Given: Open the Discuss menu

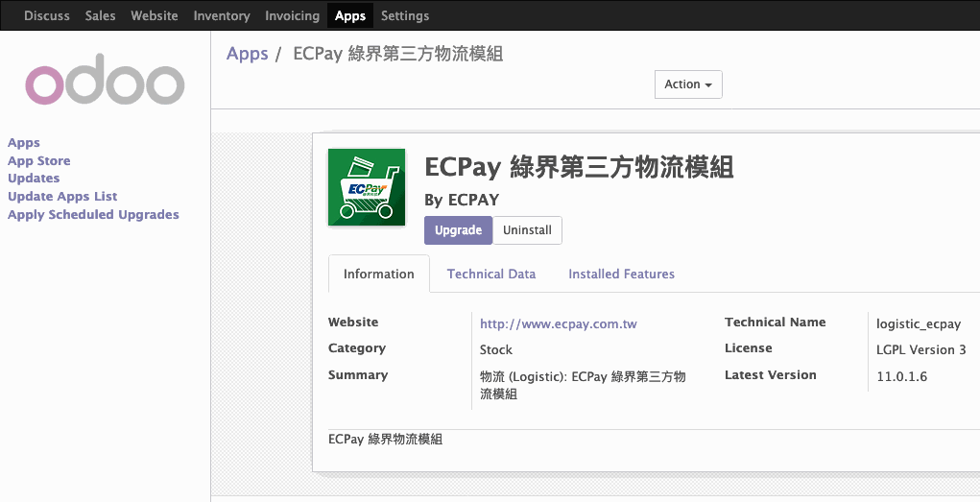Looking at the screenshot, I should (x=47, y=15).
